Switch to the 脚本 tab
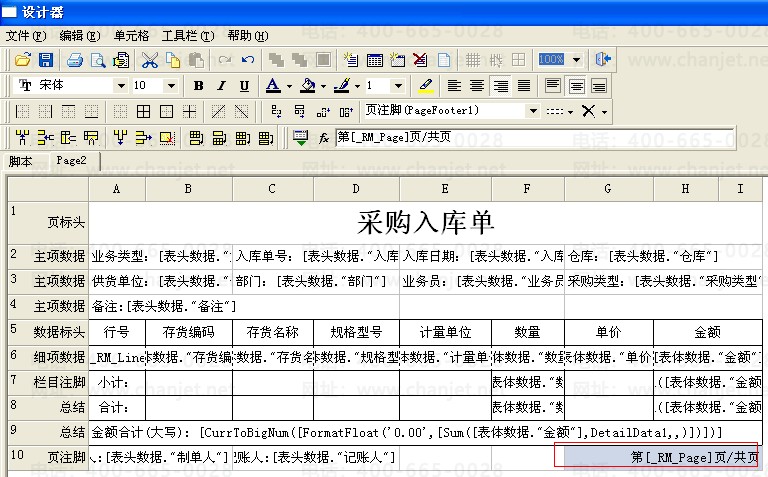This screenshot has width=768, height=477. [21, 162]
